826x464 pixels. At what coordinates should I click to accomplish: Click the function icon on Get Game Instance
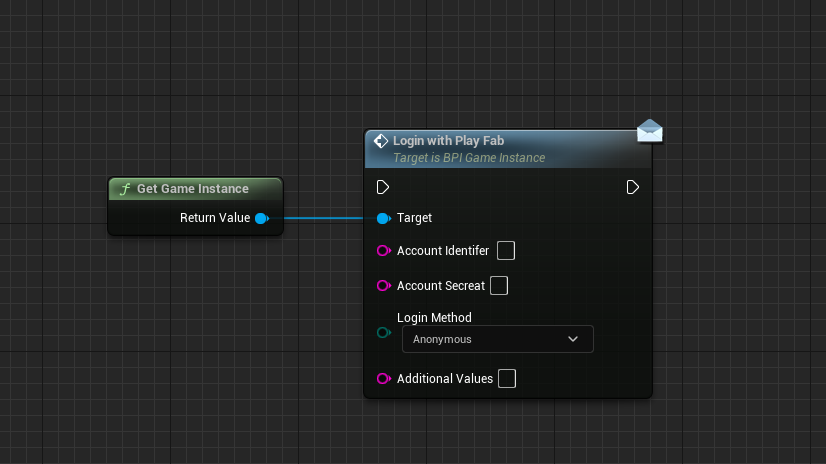coord(125,189)
